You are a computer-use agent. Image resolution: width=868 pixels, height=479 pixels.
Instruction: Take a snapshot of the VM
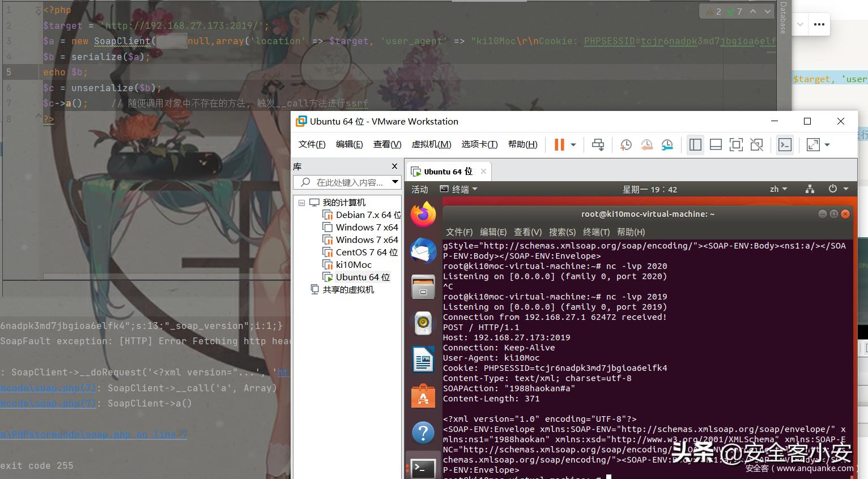pyautogui.click(x=626, y=145)
